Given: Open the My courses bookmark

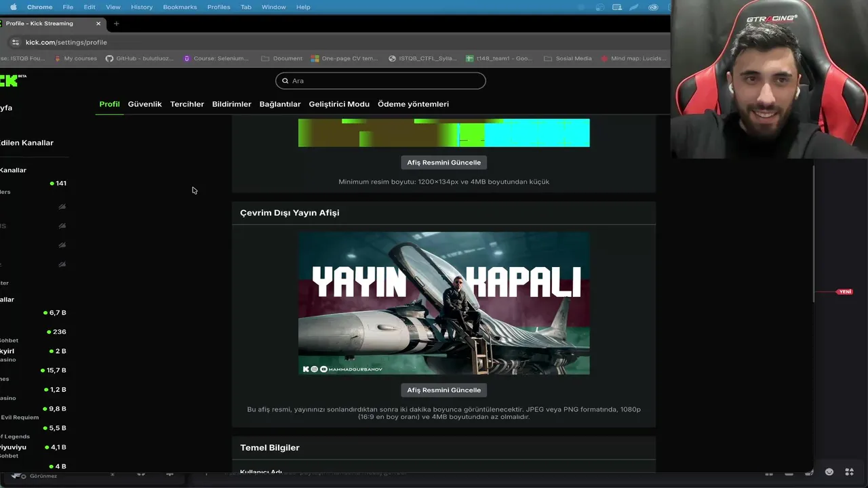Looking at the screenshot, I should pos(75,58).
